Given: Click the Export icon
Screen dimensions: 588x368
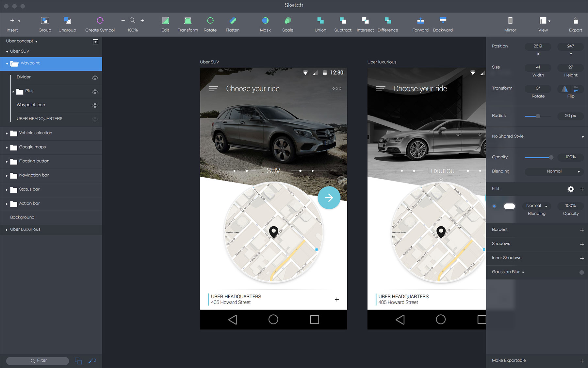Looking at the screenshot, I should pyautogui.click(x=575, y=21).
